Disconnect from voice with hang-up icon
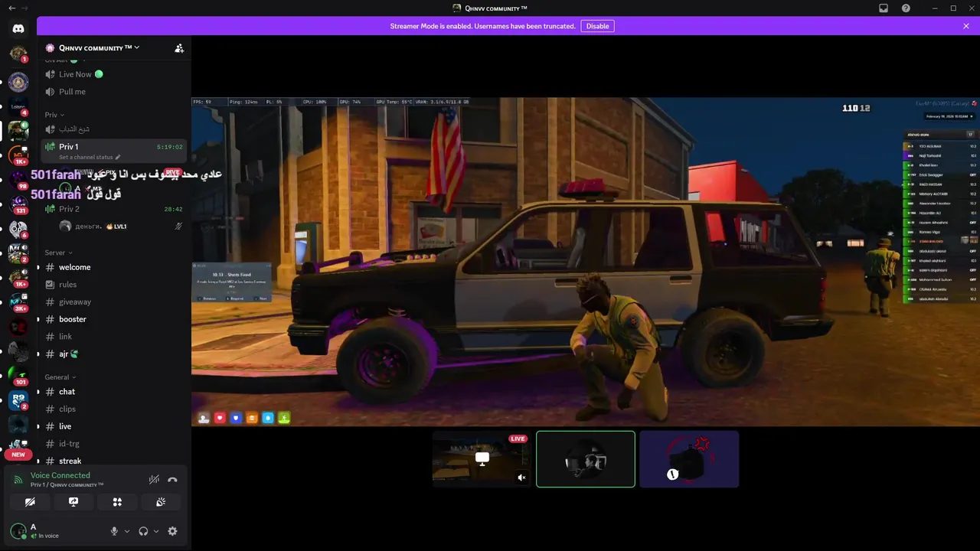 (x=172, y=480)
